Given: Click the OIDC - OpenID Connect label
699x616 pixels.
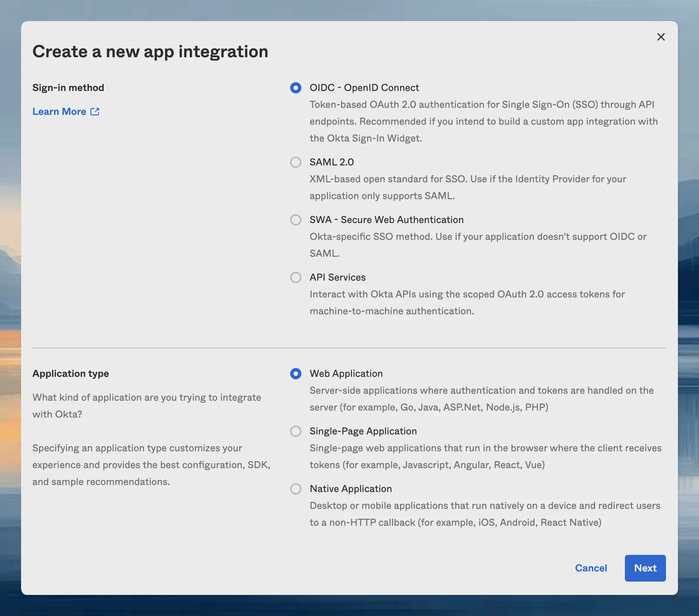Looking at the screenshot, I should tap(364, 88).
